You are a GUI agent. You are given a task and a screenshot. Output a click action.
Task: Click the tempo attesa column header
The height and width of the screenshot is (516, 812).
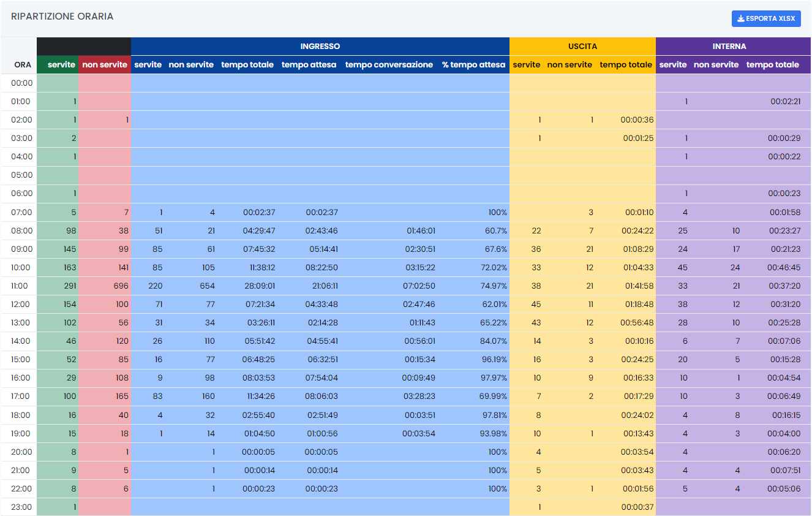(x=309, y=65)
